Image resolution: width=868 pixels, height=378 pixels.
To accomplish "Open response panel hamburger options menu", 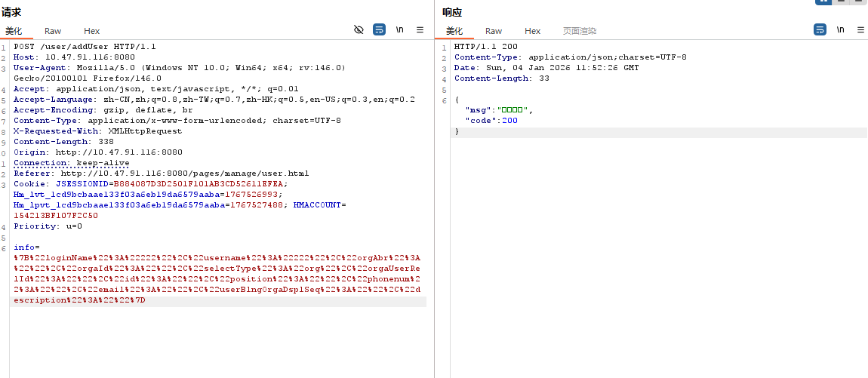I will click(860, 29).
